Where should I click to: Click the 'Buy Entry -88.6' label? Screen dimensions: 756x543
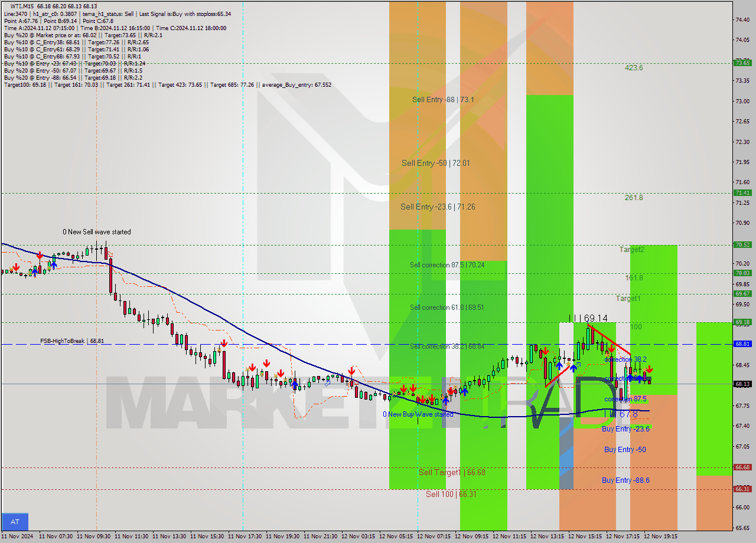point(625,480)
